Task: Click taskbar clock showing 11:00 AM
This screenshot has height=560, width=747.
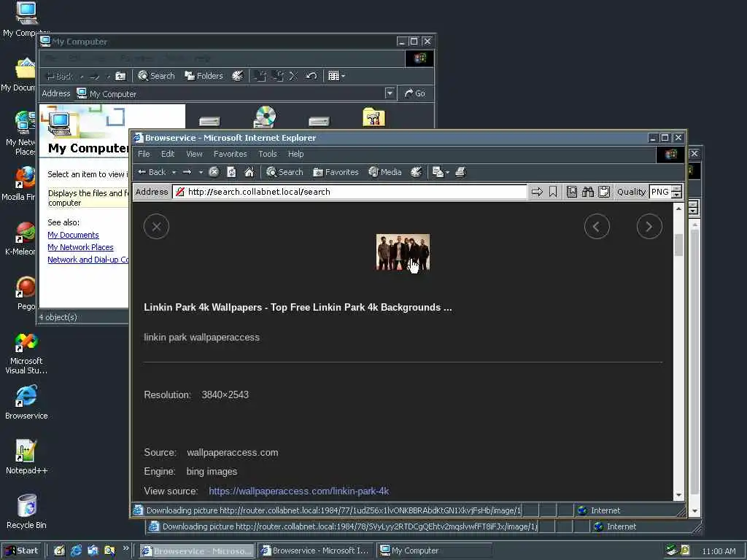Action: coord(719,551)
